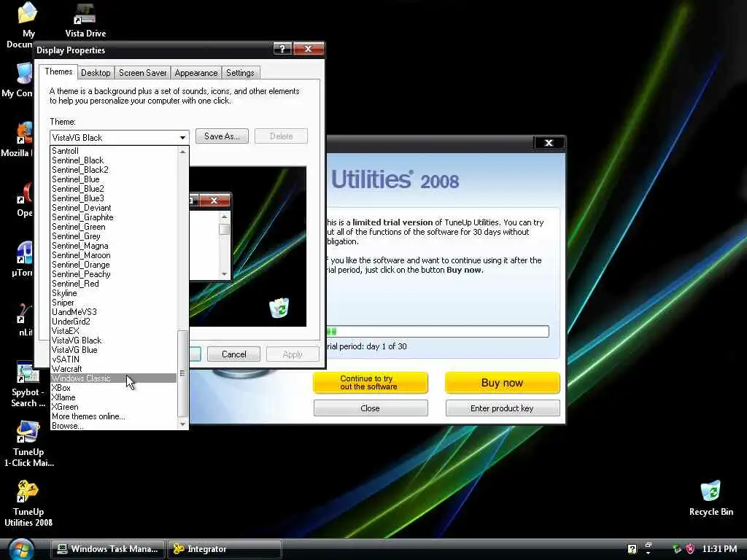Click the taskbar clock showing 11:31 PM
The image size is (747, 560).
[x=719, y=549]
